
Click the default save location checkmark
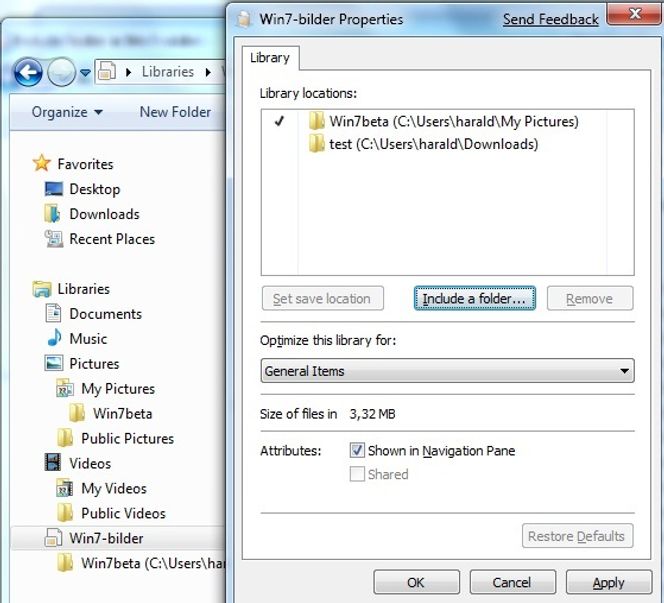click(x=279, y=122)
